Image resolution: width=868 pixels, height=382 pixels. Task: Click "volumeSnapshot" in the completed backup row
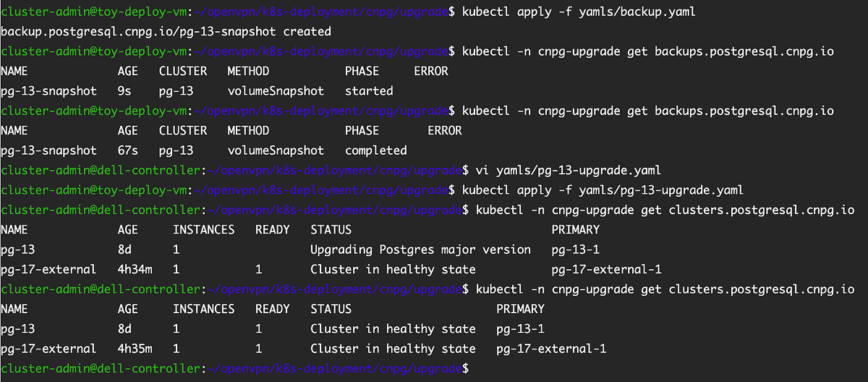[276, 150]
